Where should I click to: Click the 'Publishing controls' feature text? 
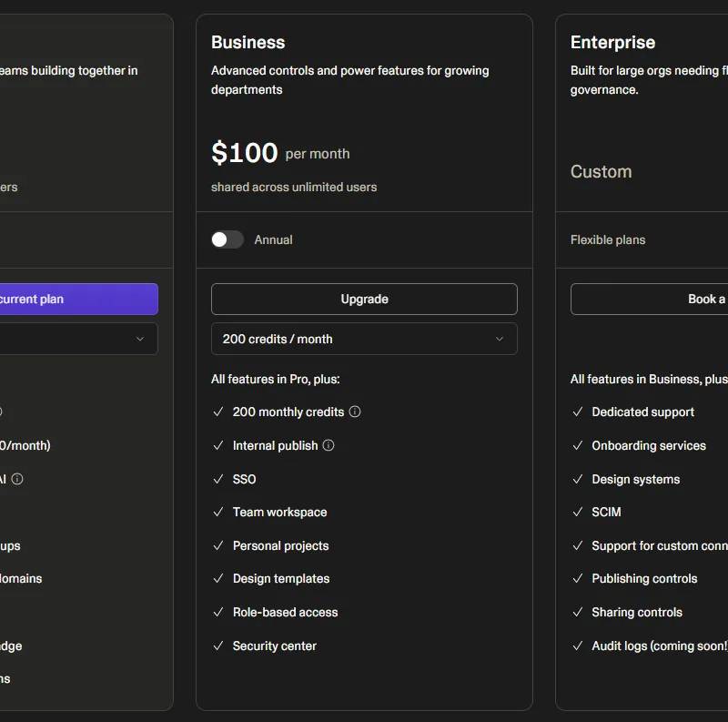tap(644, 578)
